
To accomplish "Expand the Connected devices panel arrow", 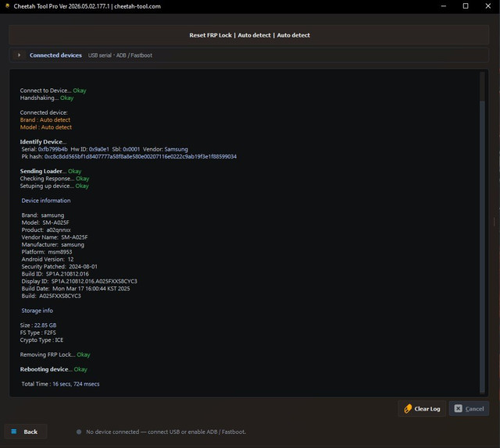I will 19,55.
